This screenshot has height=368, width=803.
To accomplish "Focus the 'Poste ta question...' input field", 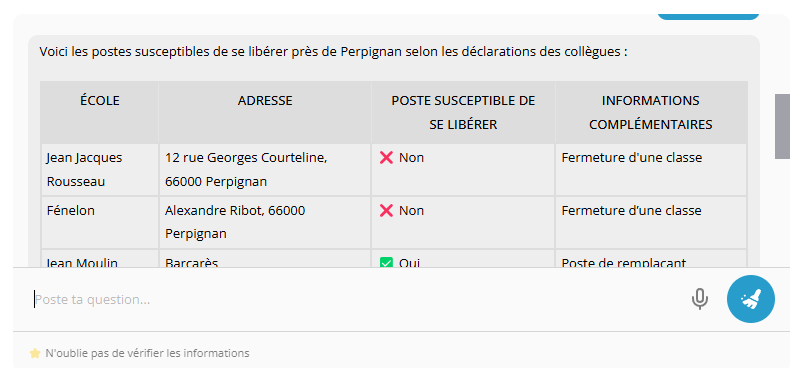I will pyautogui.click(x=358, y=299).
